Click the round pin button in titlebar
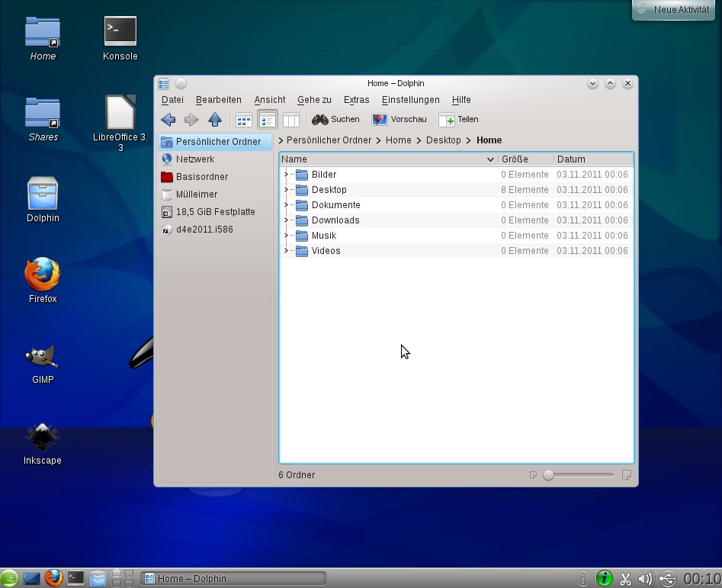Viewport: 722px width, 588px height. coord(181,83)
